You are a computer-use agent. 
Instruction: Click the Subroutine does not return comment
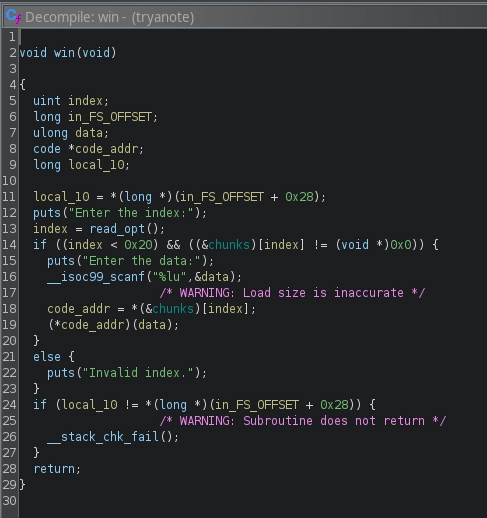[303, 421]
